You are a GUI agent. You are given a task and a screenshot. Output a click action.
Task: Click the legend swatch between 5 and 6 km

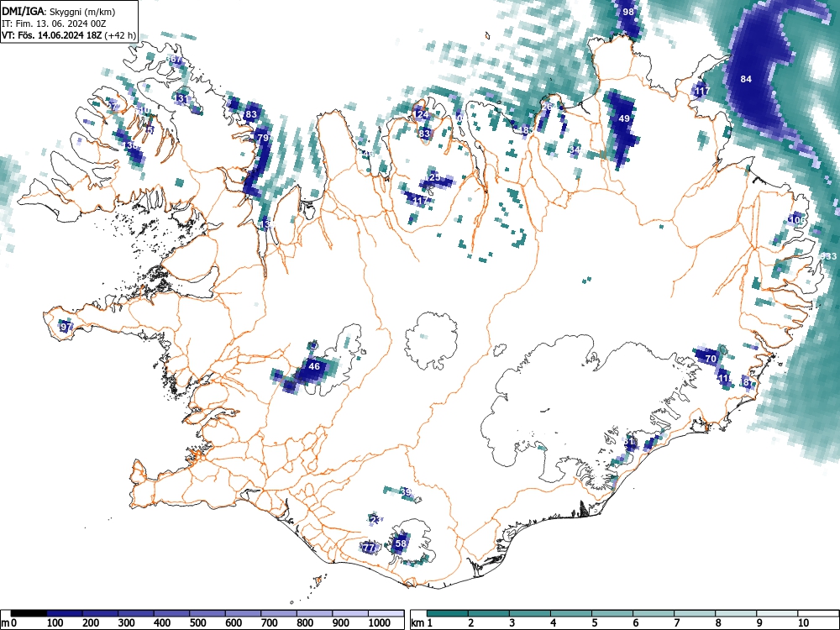click(x=612, y=613)
